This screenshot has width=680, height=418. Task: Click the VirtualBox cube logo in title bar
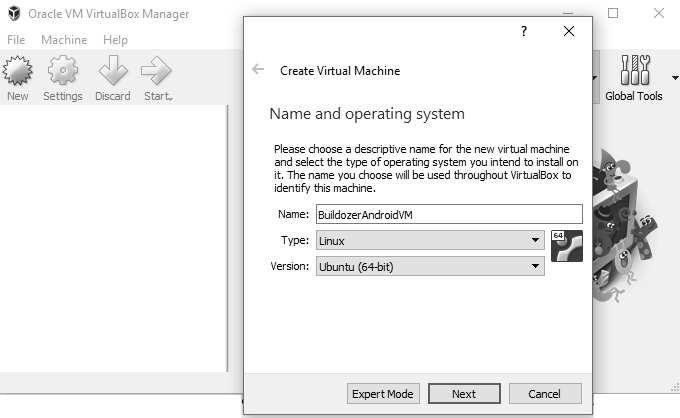(14, 13)
